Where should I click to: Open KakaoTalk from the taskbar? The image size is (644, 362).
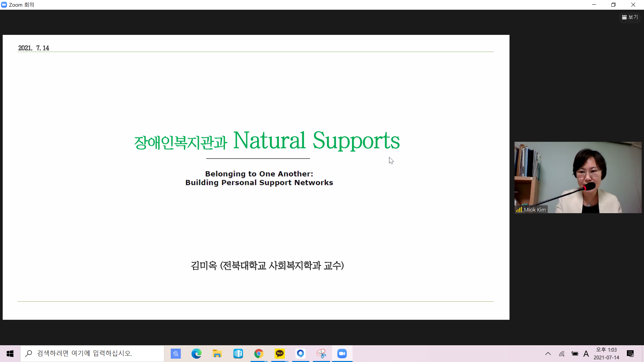pos(280,354)
